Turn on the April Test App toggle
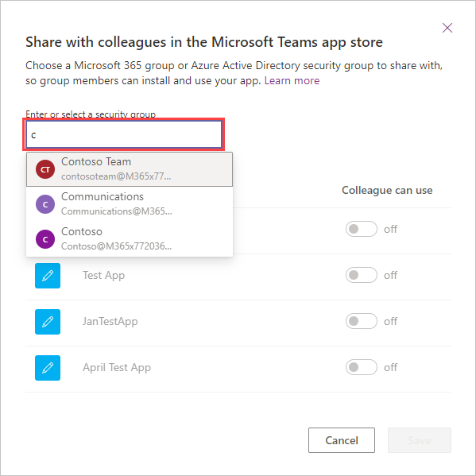476x476 pixels. [362, 367]
